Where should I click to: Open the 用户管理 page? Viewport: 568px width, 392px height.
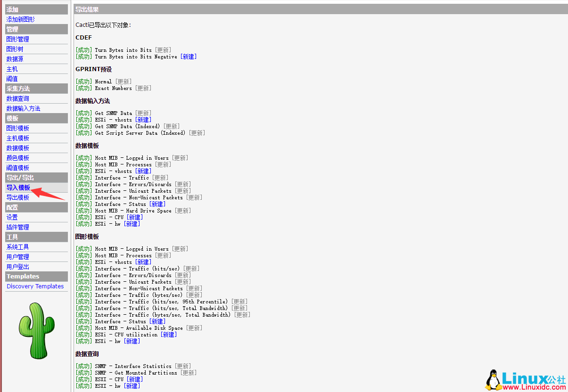click(x=17, y=256)
